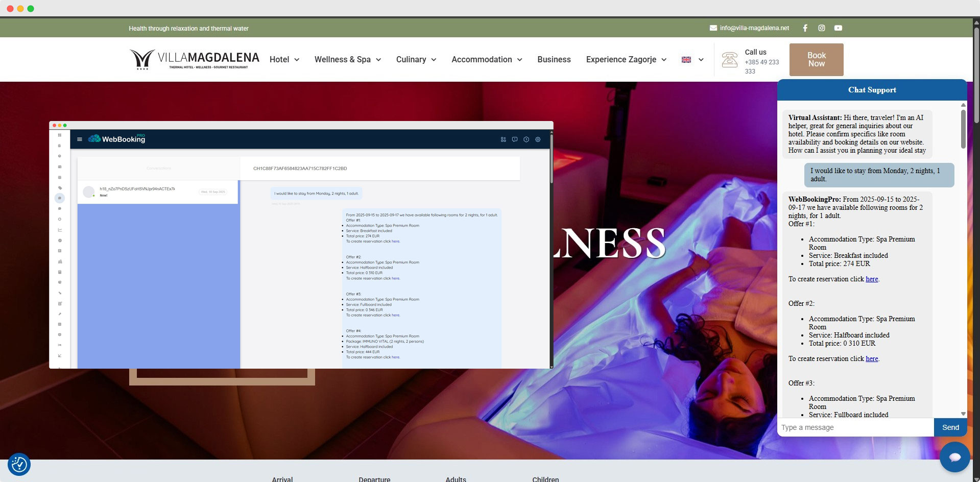Click the Villa Magdalena logo
The image size is (980, 482).
coord(194,59)
